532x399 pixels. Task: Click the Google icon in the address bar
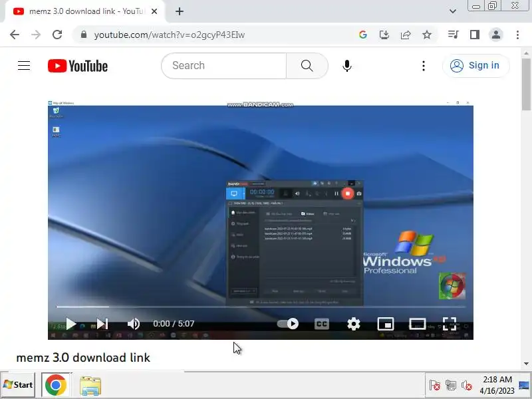362,35
